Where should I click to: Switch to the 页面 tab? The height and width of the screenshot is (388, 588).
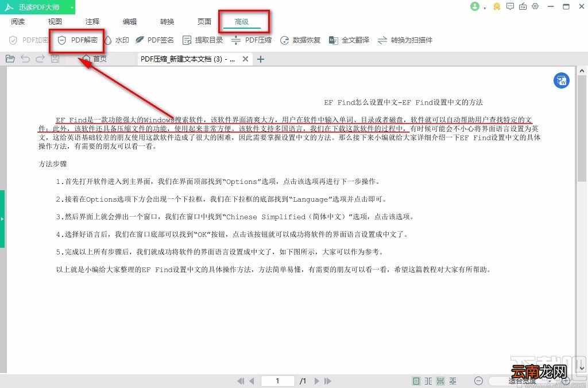(204, 22)
